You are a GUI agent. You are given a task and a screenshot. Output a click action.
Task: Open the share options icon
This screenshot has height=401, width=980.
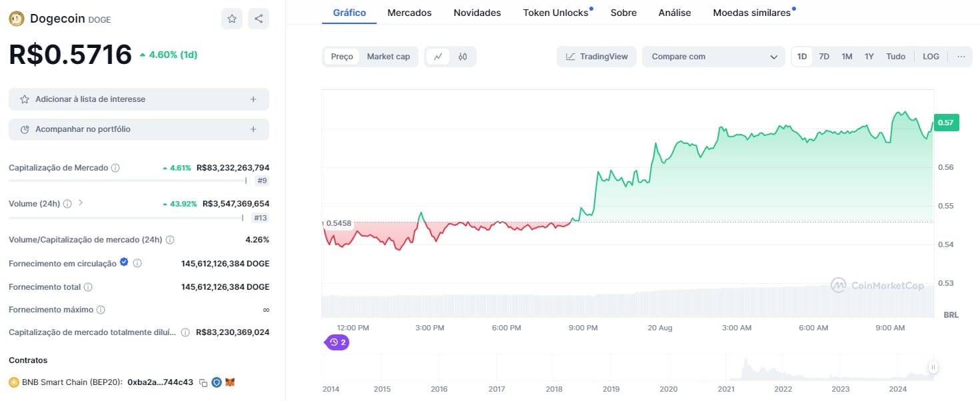click(x=259, y=19)
